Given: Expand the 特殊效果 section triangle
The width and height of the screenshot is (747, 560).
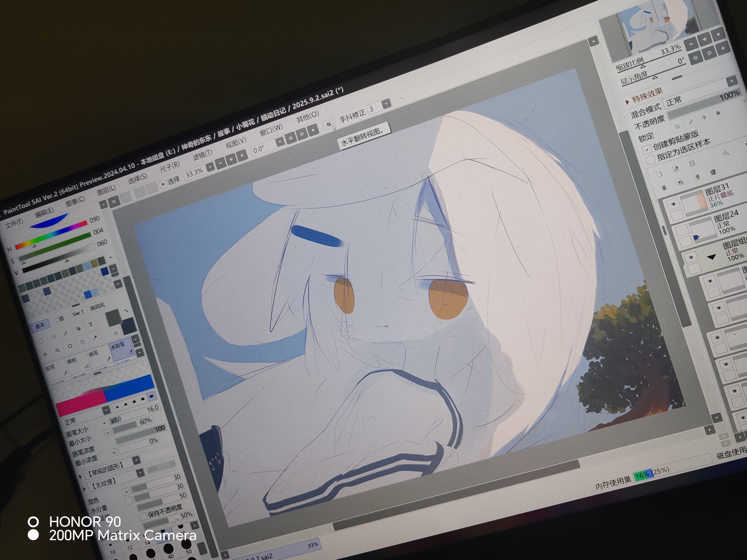Looking at the screenshot, I should click(x=627, y=102).
